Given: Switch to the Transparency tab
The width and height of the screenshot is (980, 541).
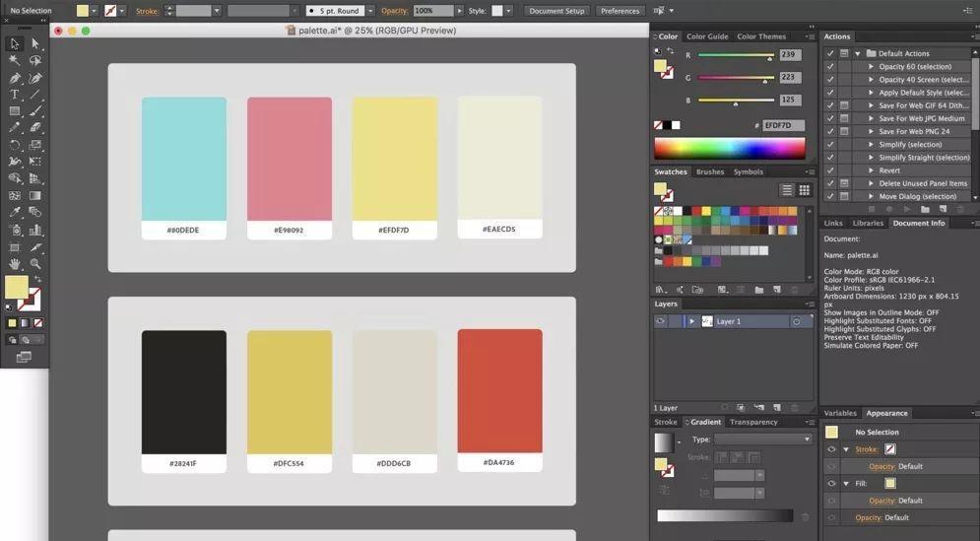Looking at the screenshot, I should pyautogui.click(x=753, y=422).
